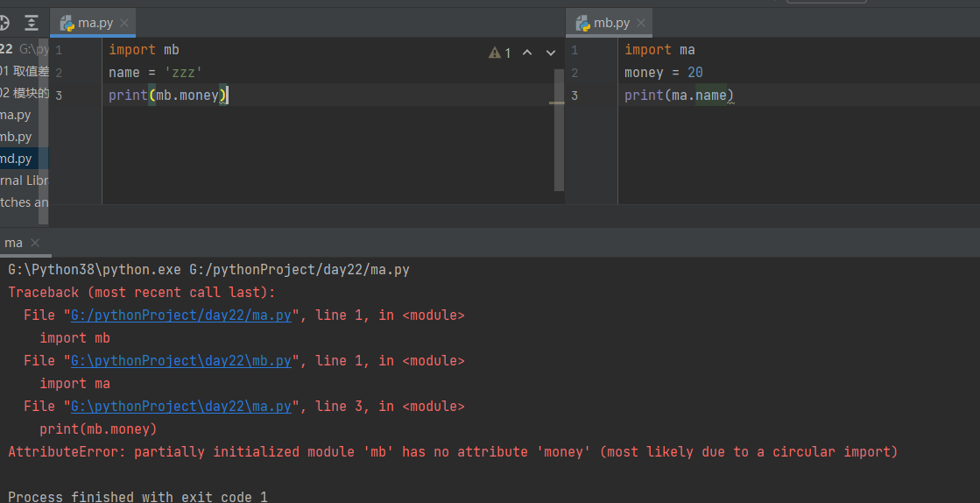Select the ma run console tab
Image resolution: width=980 pixels, height=503 pixels.
[13, 243]
